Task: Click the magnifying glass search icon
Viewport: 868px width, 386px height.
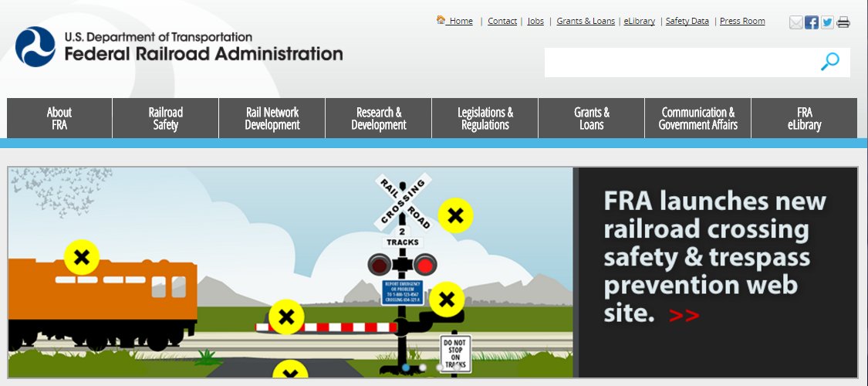Action: [829, 62]
